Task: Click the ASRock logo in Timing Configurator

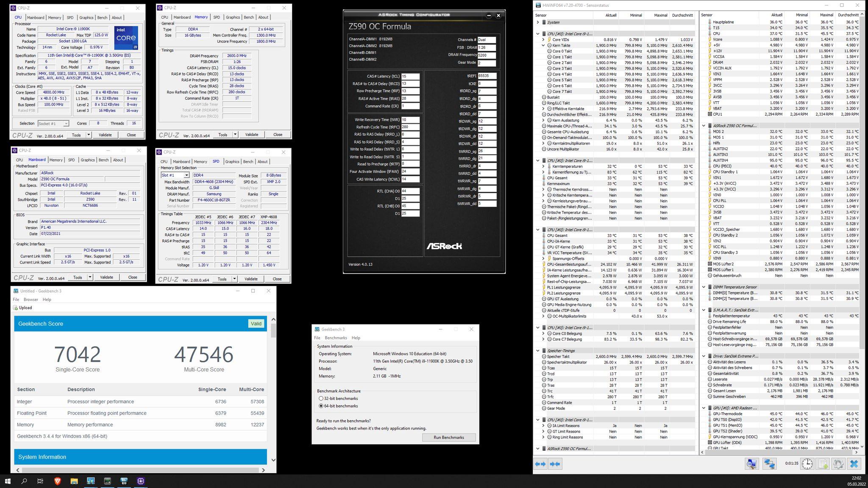Action: pos(444,246)
